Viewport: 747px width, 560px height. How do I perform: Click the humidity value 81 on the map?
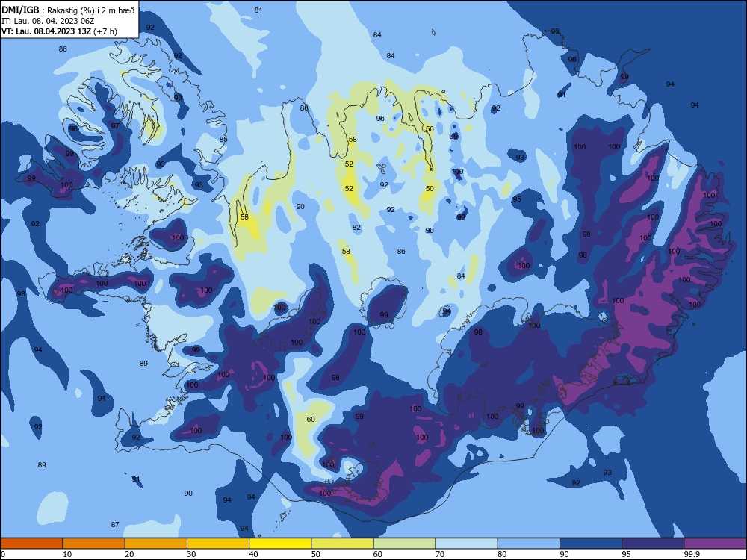pos(258,10)
